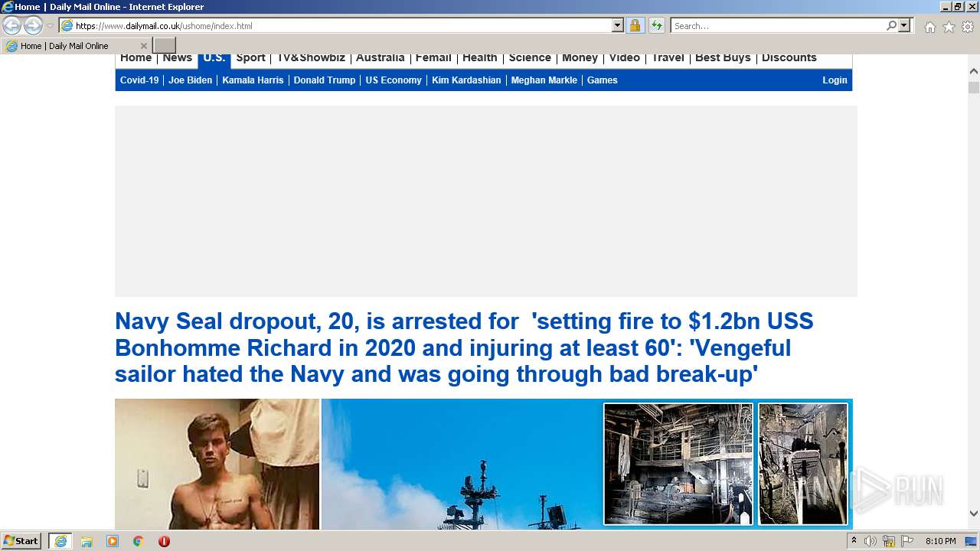The width and height of the screenshot is (980, 551).
Task: Focus the Search box
Action: (777, 26)
